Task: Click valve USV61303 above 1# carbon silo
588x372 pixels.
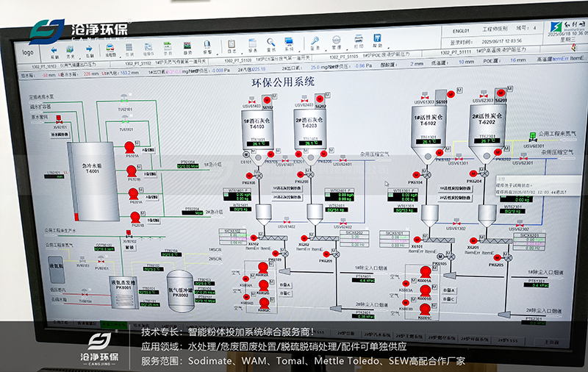Action: [425, 96]
